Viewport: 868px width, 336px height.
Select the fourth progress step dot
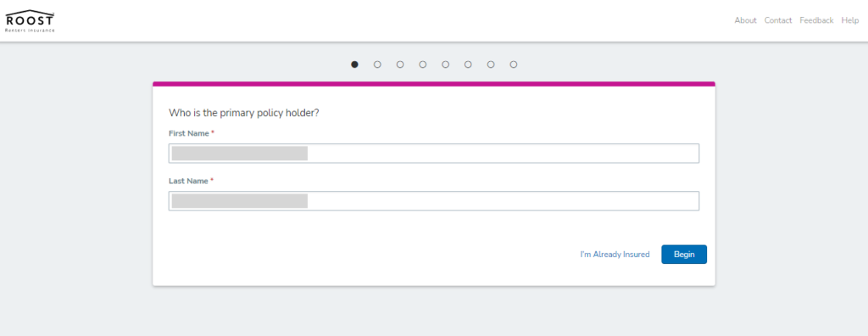(423, 64)
